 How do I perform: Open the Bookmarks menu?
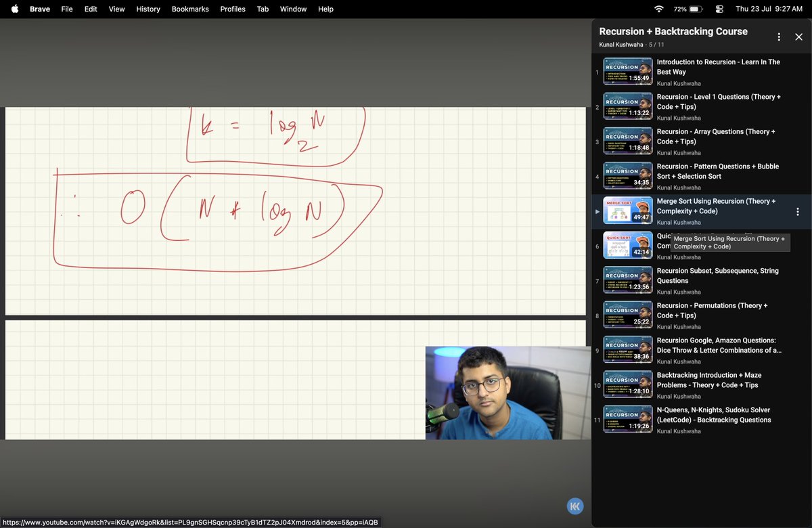click(x=190, y=9)
